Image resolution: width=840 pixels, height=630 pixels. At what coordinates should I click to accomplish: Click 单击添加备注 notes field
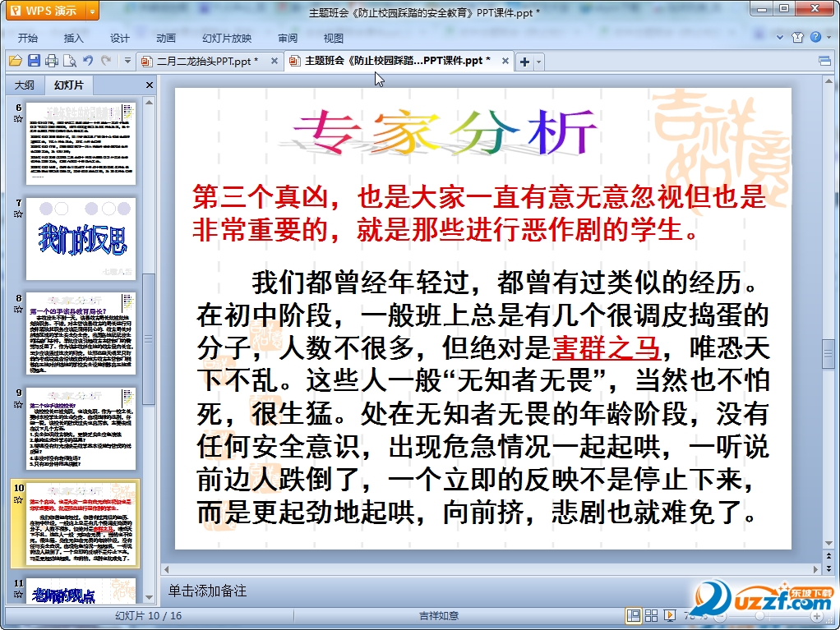207,591
